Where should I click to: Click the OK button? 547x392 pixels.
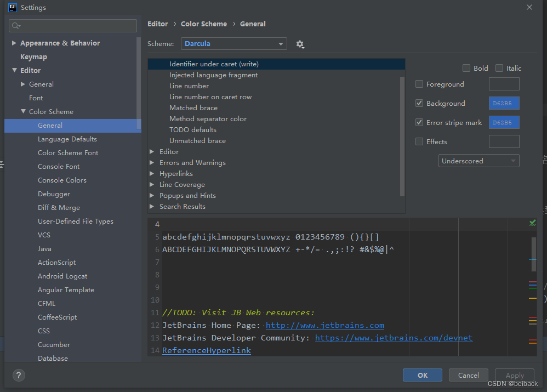[423, 375]
